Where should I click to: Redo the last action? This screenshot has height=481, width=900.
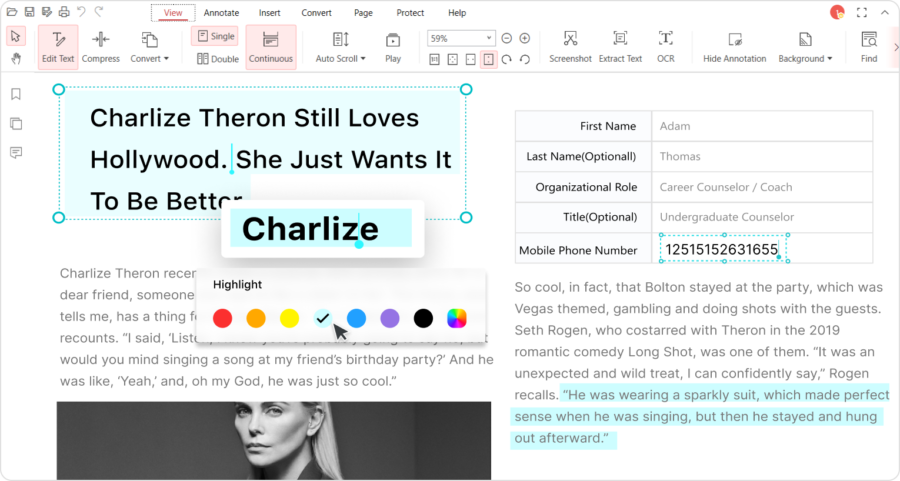pyautogui.click(x=99, y=11)
